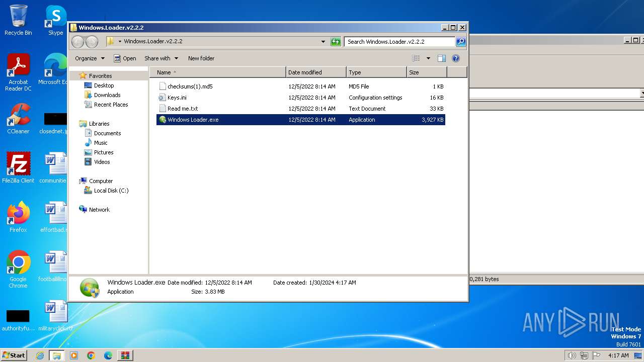Click the File Explorer taskbar button
The image size is (644, 362).
tap(57, 355)
